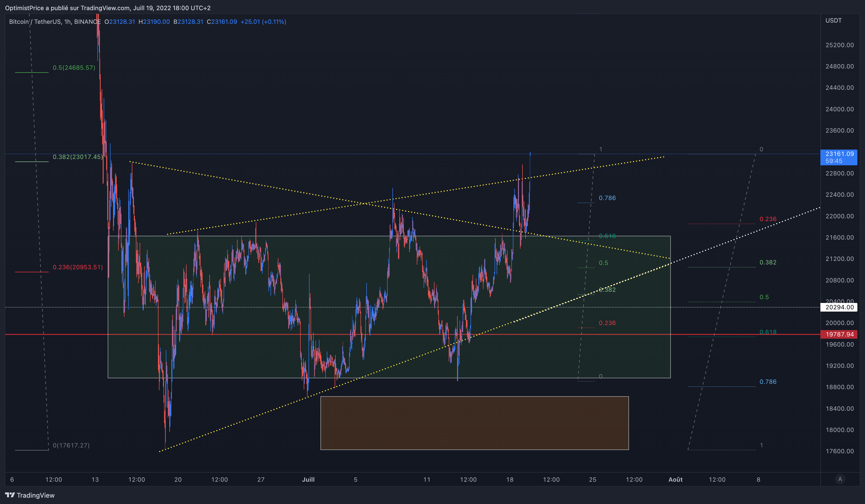Click the 'Août' label on the time axis

click(676, 480)
